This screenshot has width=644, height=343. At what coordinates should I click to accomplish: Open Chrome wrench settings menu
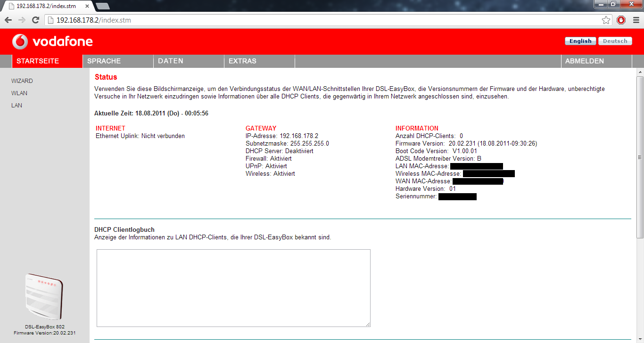[636, 20]
